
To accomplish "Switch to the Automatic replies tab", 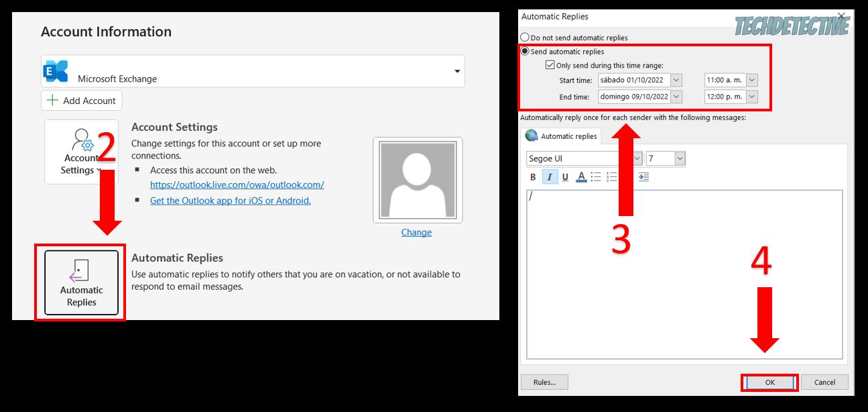I will click(x=563, y=136).
